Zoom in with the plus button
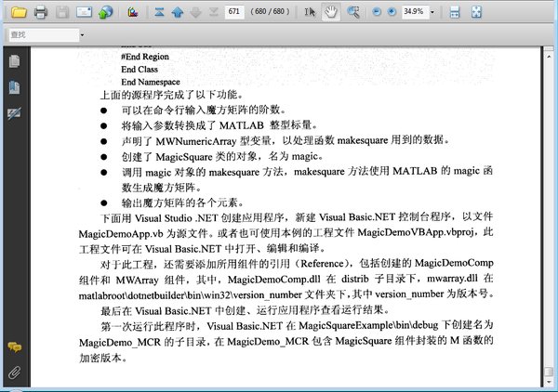The width and height of the screenshot is (558, 392). click(x=392, y=12)
